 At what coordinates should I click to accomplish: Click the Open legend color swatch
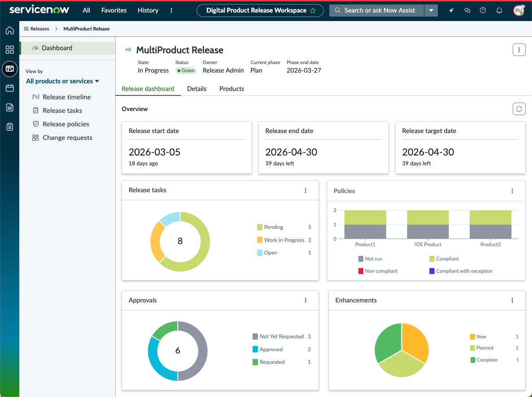[260, 253]
